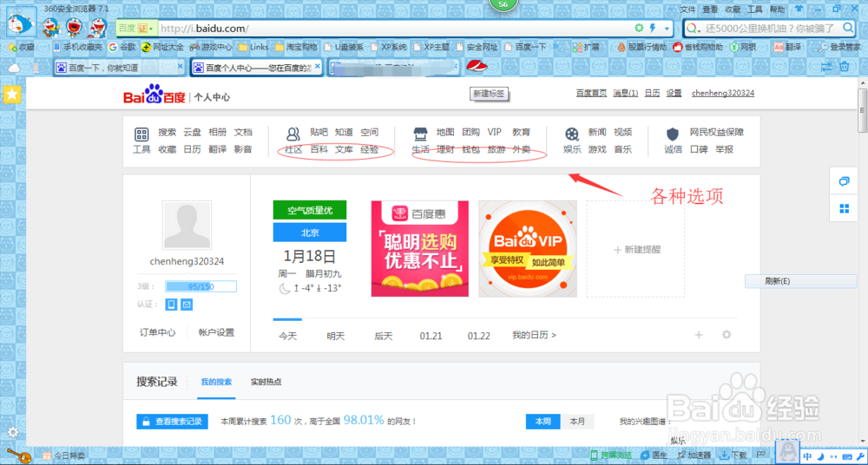Click the Baidu VIP promotional banner
The width and height of the screenshot is (868, 465).
[x=528, y=249]
